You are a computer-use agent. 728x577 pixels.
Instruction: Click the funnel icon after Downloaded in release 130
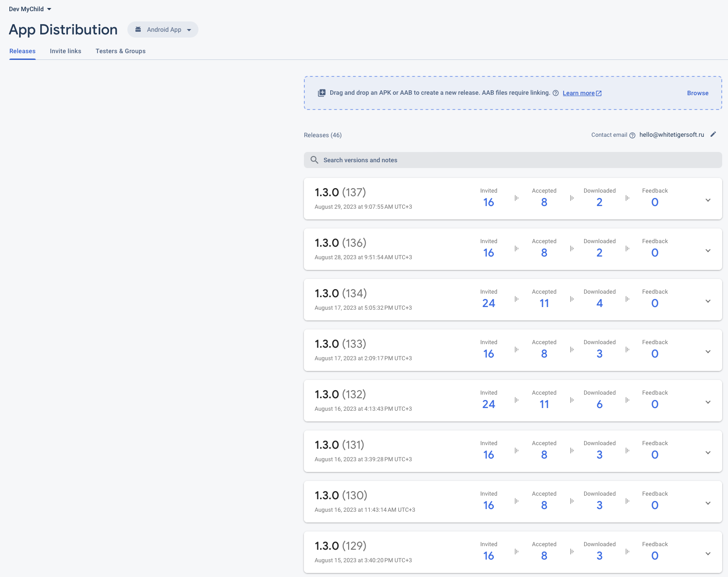627,501
